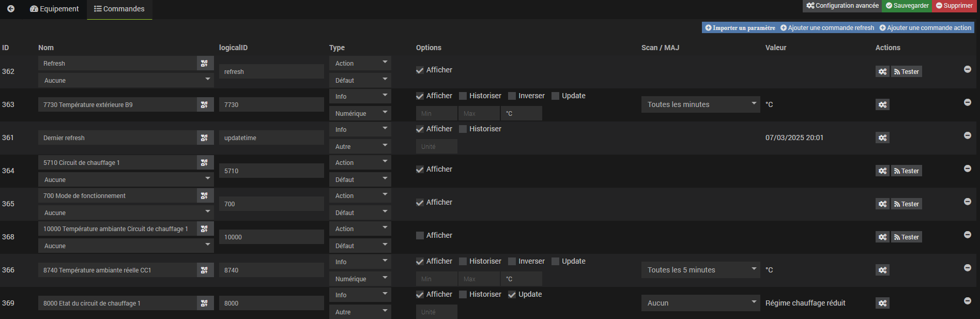Uncheck Update for 8000 Etat du circuit

pyautogui.click(x=512, y=295)
